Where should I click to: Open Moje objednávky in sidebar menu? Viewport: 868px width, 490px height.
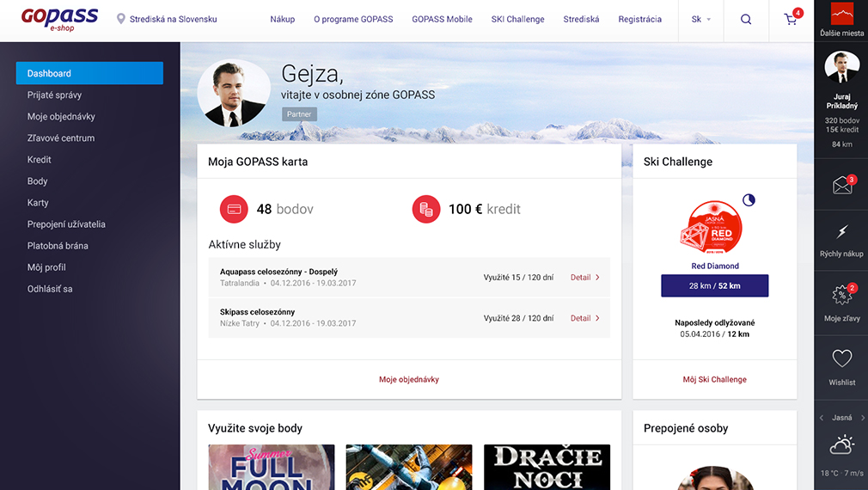(61, 116)
